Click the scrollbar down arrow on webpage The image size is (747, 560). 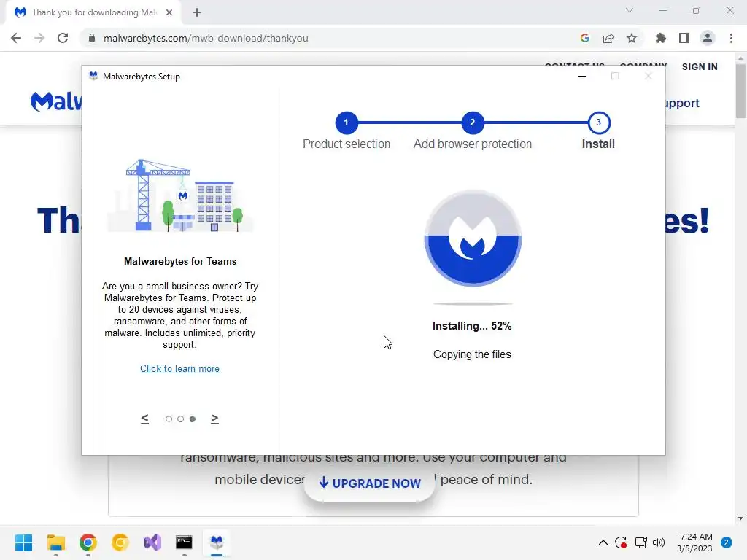740,518
